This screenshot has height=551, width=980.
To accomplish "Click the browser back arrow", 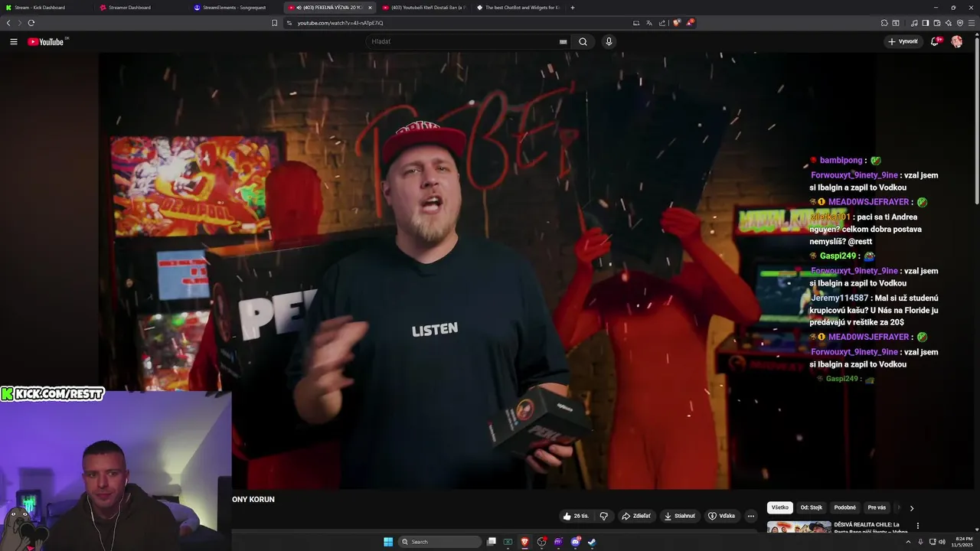I will [8, 23].
